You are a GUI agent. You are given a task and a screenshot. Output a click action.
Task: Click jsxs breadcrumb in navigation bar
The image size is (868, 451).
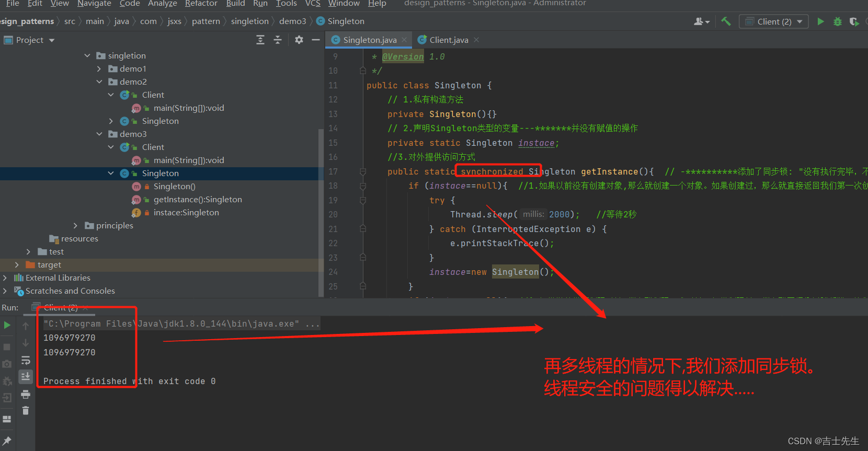tap(174, 21)
